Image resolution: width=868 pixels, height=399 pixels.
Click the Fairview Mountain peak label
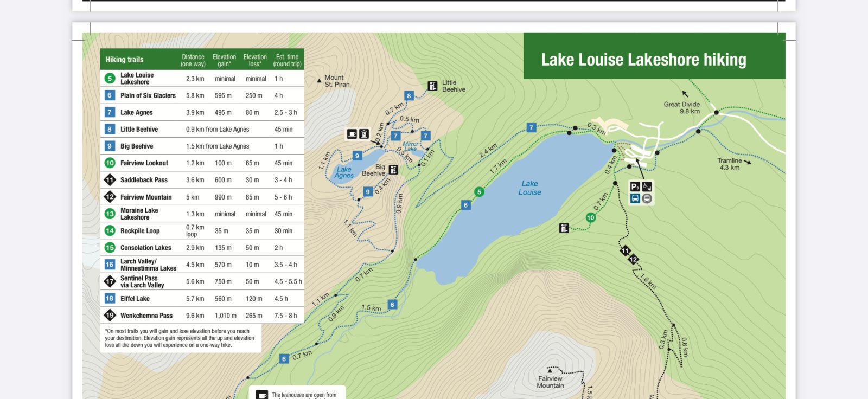point(550,382)
